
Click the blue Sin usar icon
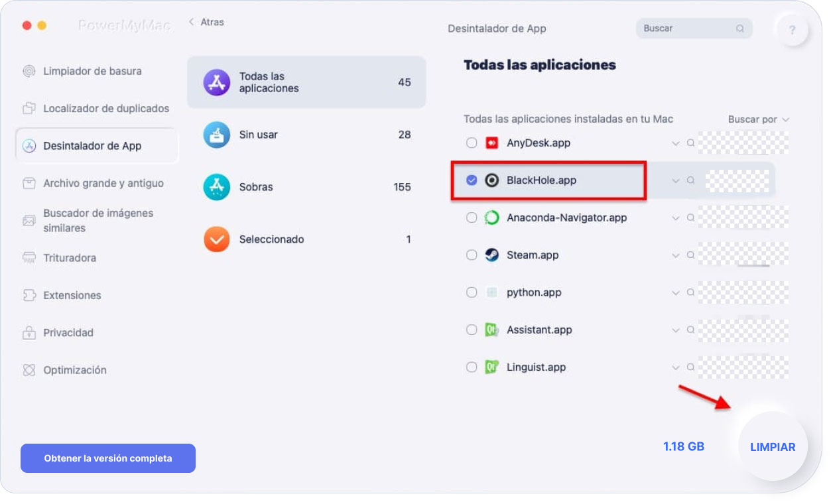217,135
